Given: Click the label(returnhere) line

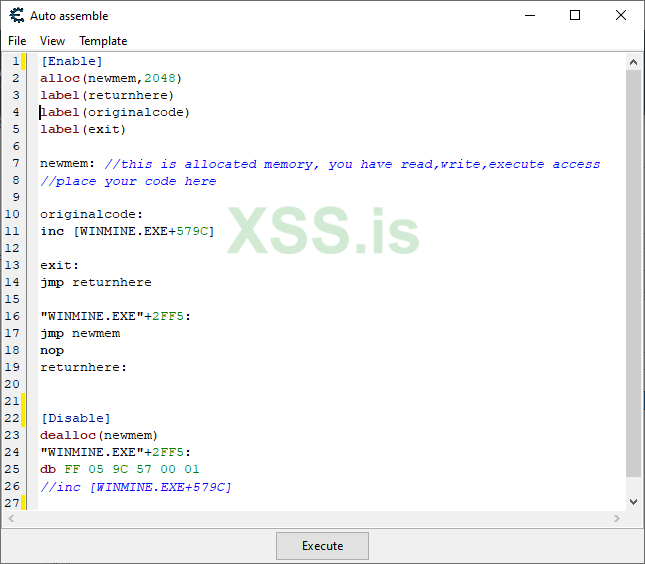Looking at the screenshot, I should [107, 95].
